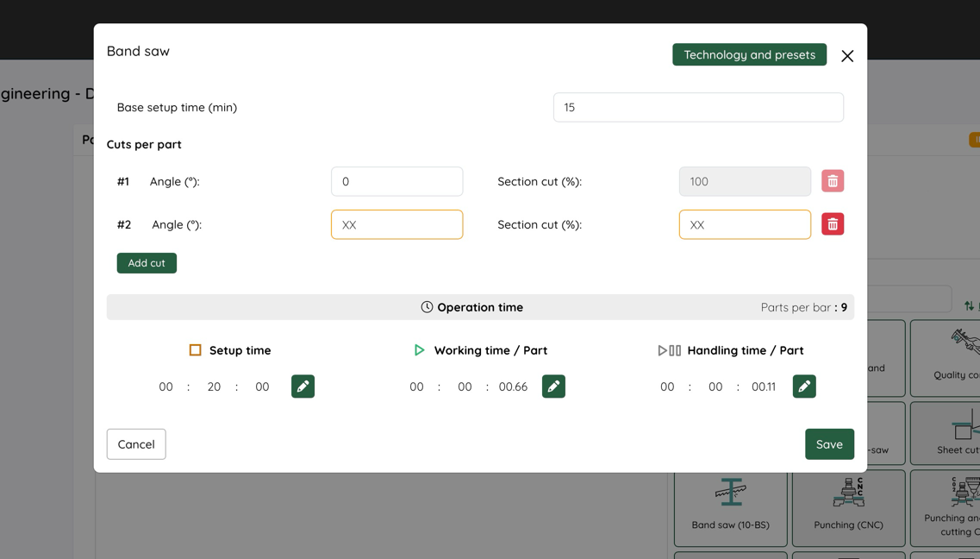The width and height of the screenshot is (980, 559).
Task: Click the Cuts per part heading
Action: (144, 144)
